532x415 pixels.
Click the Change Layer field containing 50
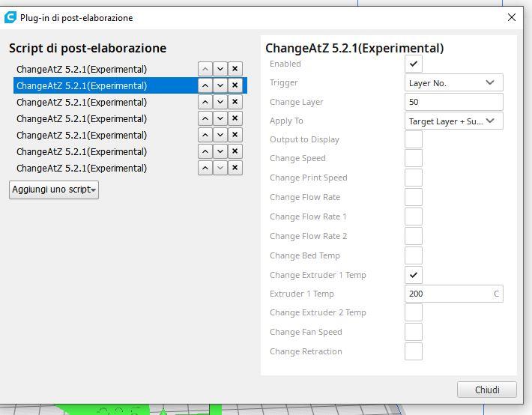[454, 102]
